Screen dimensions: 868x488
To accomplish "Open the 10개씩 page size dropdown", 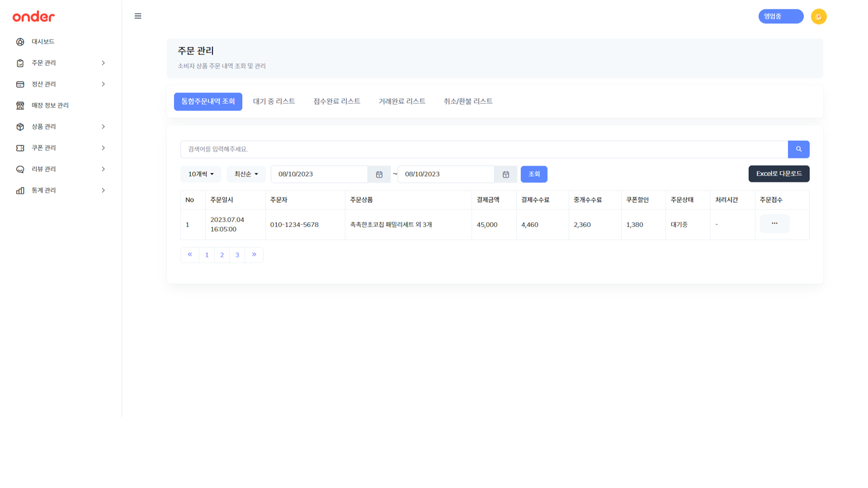I will [x=201, y=174].
